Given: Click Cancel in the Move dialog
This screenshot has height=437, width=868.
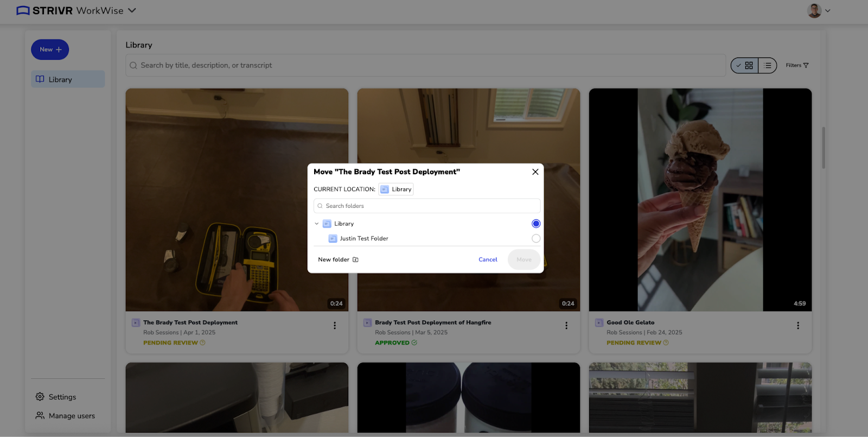Looking at the screenshot, I should tap(488, 259).
